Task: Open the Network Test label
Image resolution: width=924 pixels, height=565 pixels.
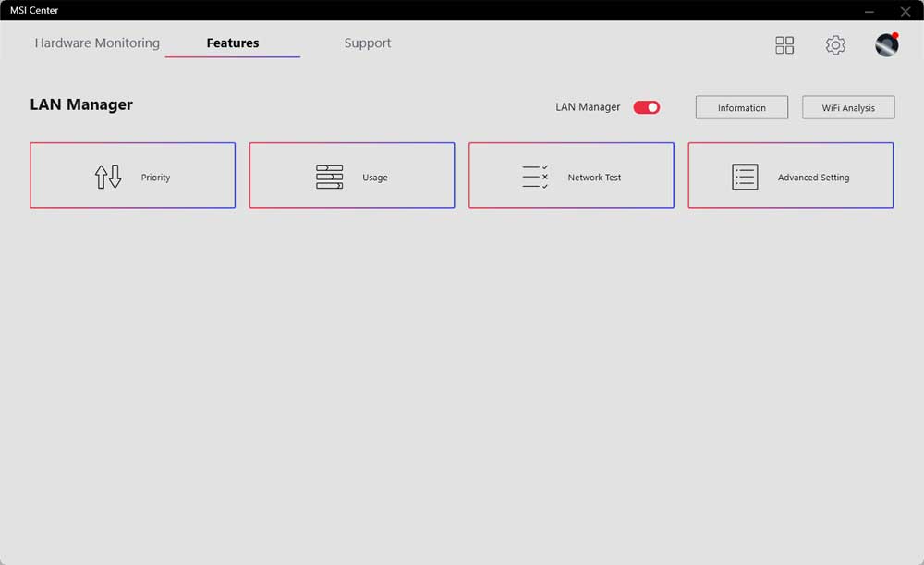Action: tap(594, 178)
